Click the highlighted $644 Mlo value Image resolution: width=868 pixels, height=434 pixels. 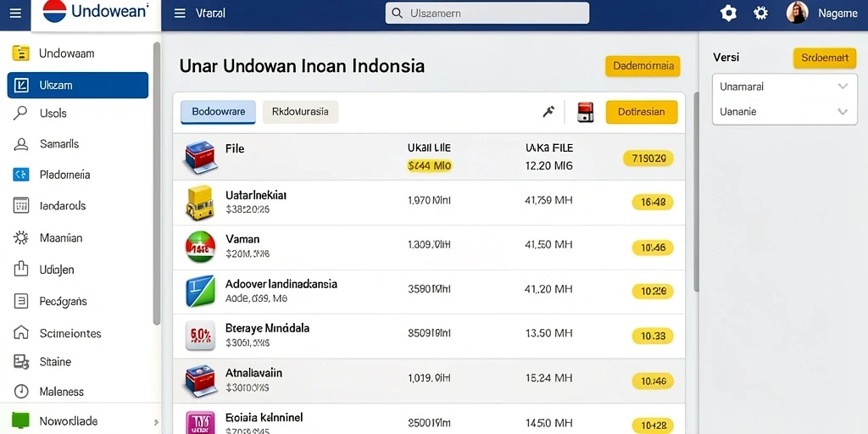point(429,165)
